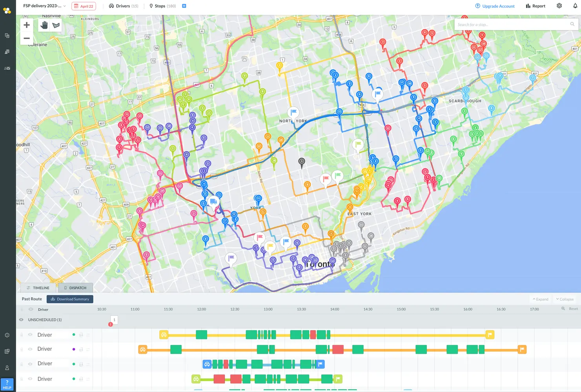The height and width of the screenshot is (392, 581).
Task: Toggle eye icon in Driver header row
Action: (x=31, y=309)
